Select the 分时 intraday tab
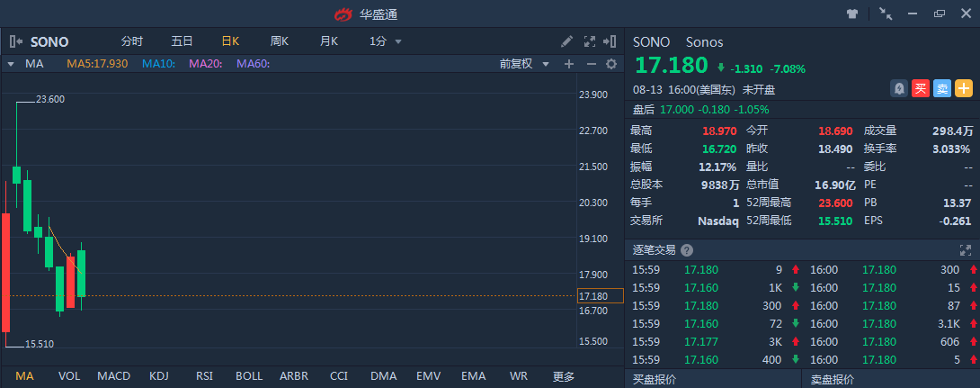This screenshot has height=388, width=980. [131, 41]
